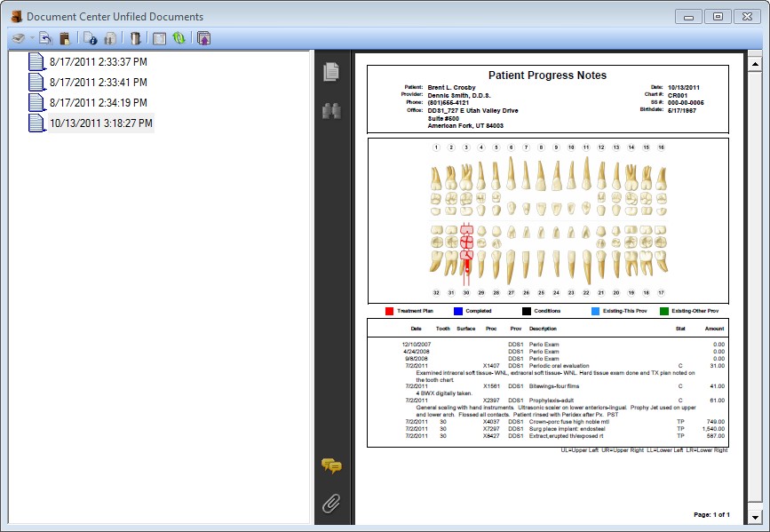The image size is (770, 532).
Task: Open the notes speech-bubble icon
Action: 331,465
